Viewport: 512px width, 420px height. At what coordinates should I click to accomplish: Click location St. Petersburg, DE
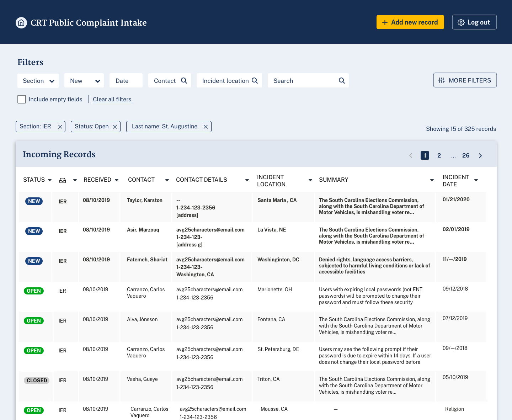point(278,349)
